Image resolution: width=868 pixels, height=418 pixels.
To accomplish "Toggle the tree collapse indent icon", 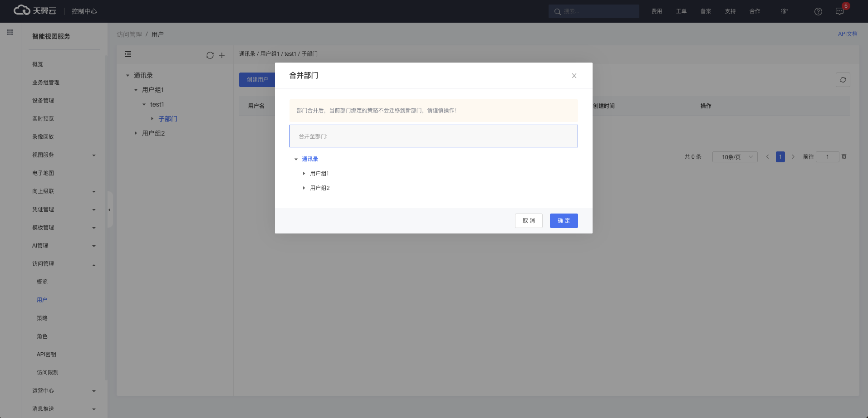I will 128,54.
